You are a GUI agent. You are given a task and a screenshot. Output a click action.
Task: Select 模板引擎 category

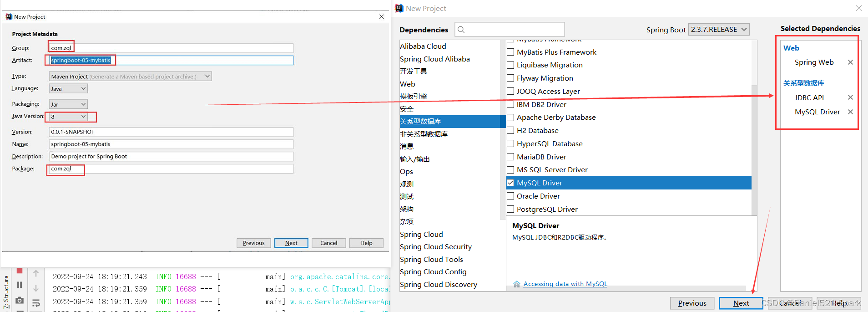click(413, 96)
